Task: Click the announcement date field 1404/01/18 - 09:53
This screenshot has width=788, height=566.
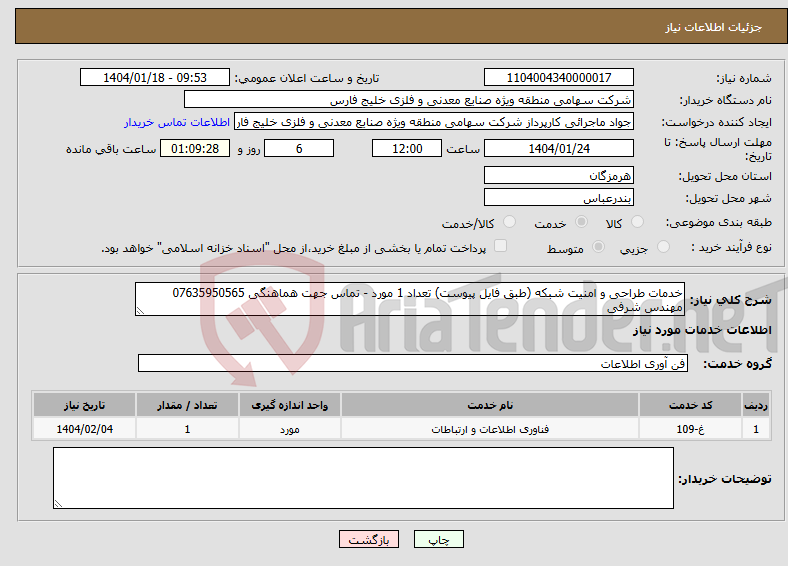Action: click(x=155, y=77)
